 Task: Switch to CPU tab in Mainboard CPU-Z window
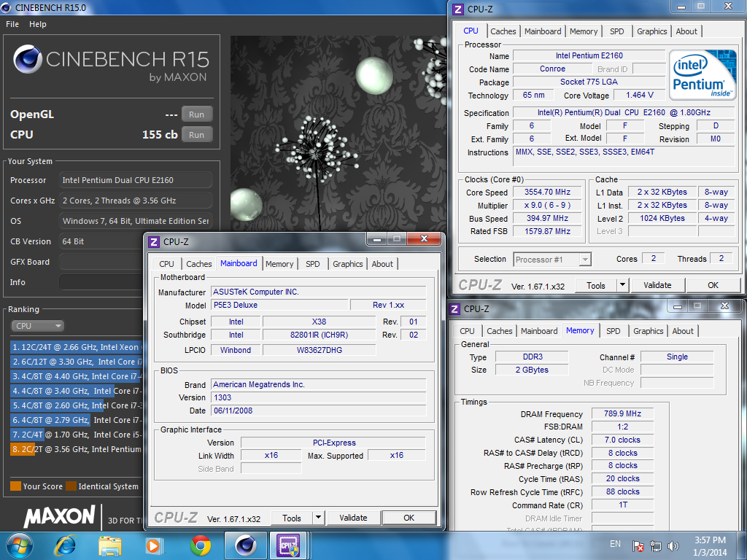(x=167, y=264)
